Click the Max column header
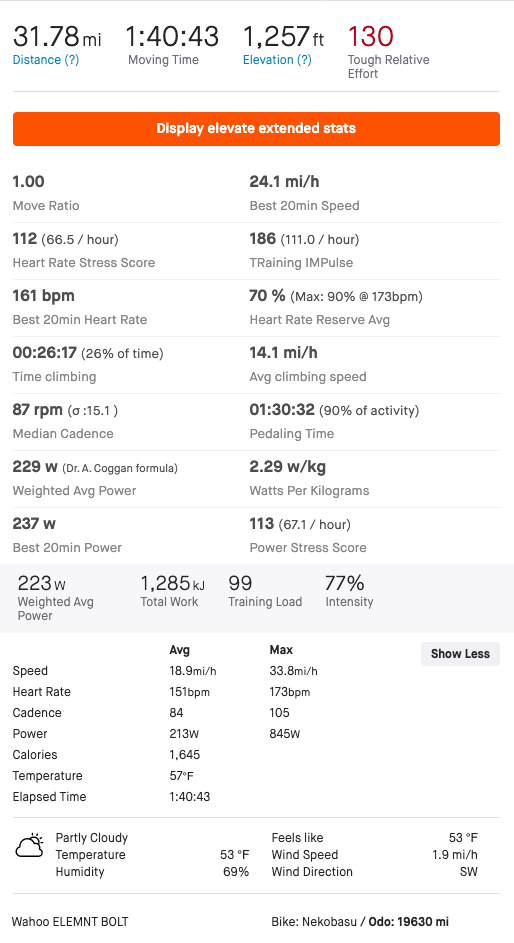514x943 pixels. (281, 650)
